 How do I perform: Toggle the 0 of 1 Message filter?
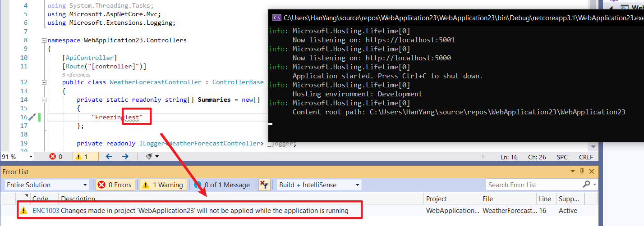[x=222, y=185]
